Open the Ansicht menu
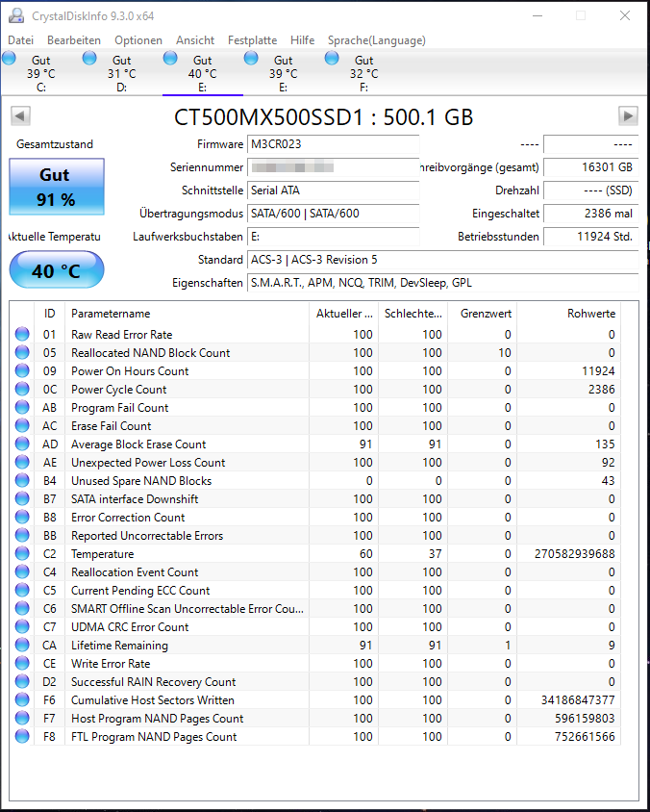Screen dimensions: 650x812 coord(195,39)
